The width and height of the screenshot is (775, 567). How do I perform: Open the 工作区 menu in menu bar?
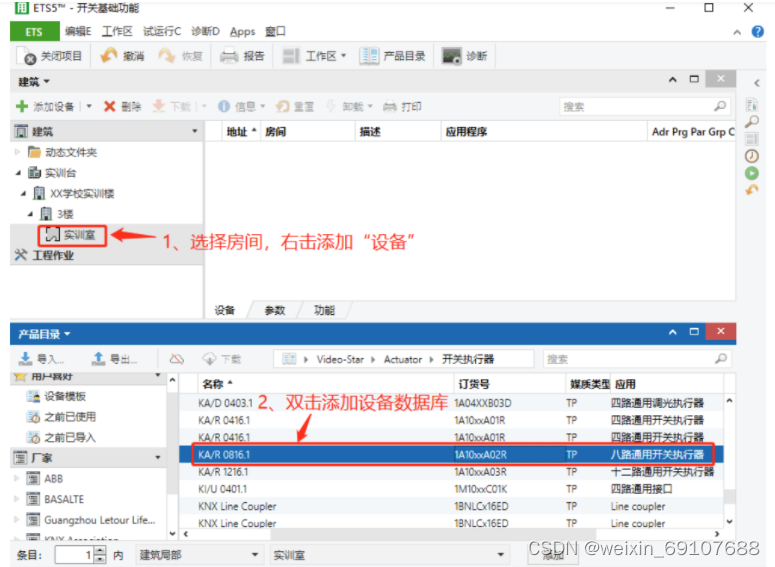tap(117, 32)
